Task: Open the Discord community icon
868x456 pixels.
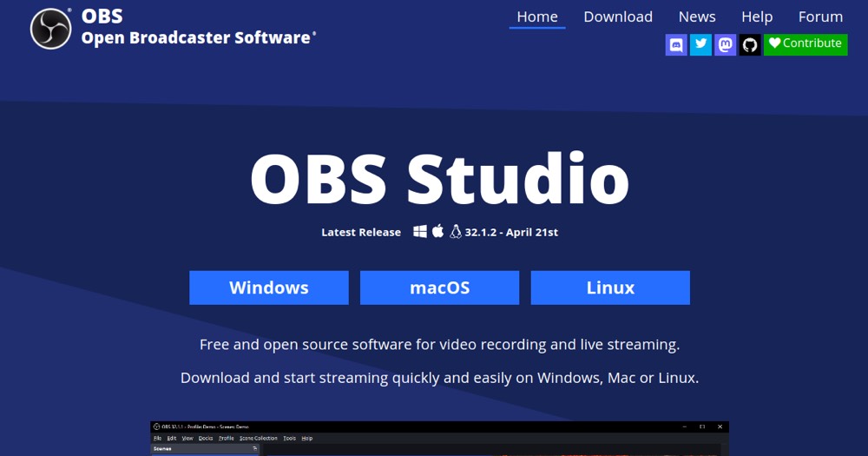Action: click(x=676, y=44)
